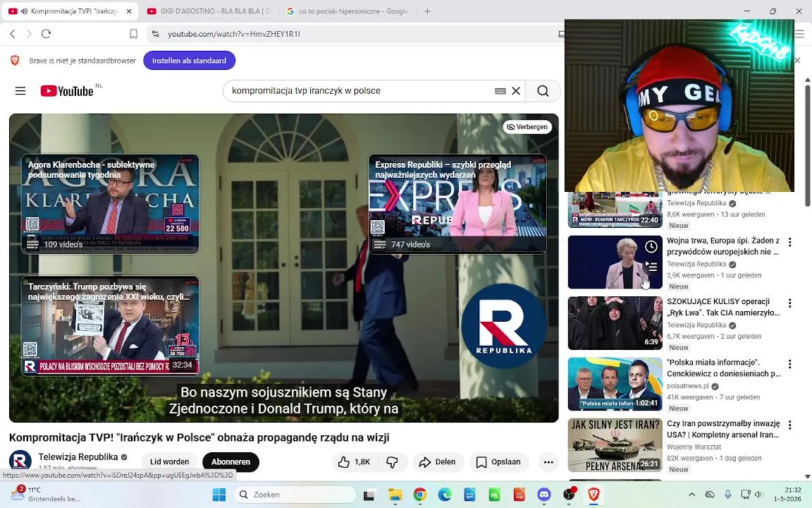
Task: Select the Kompromitacja TVP tab
Action: click(69, 11)
